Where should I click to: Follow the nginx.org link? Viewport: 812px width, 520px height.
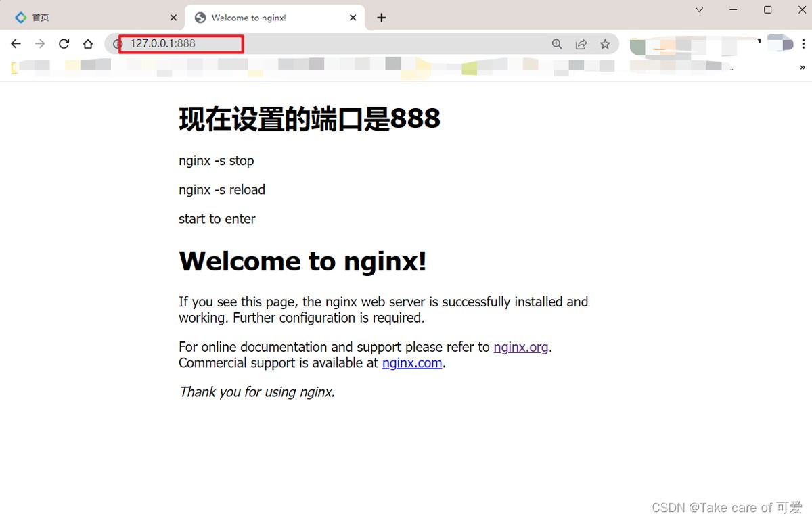pyautogui.click(x=521, y=347)
